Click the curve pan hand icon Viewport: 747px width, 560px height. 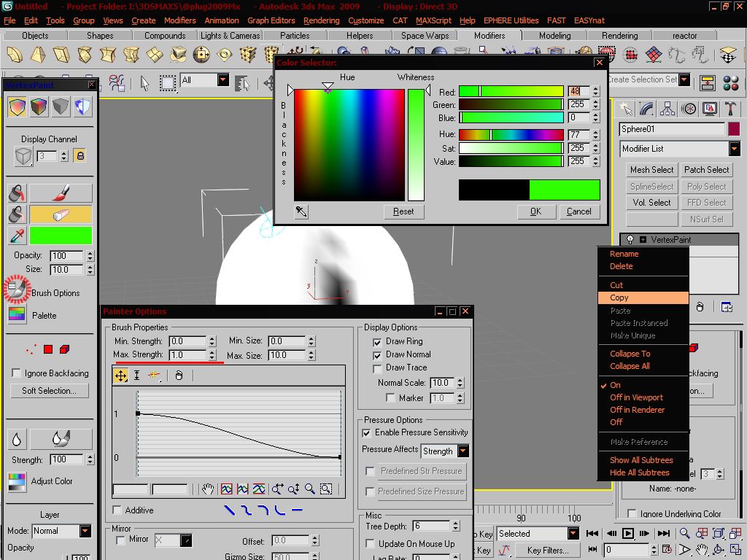(x=208, y=489)
